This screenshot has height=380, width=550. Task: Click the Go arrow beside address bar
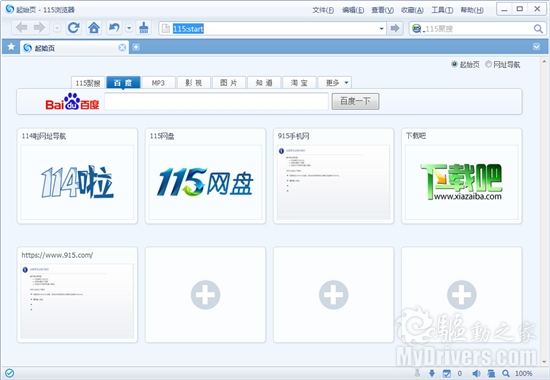pyautogui.click(x=395, y=28)
